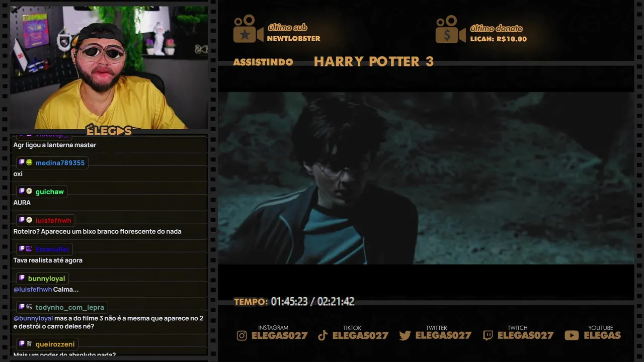The height and width of the screenshot is (362, 644).
Task: Click the ELEGAS027 Twitch handle
Action: [x=525, y=335]
